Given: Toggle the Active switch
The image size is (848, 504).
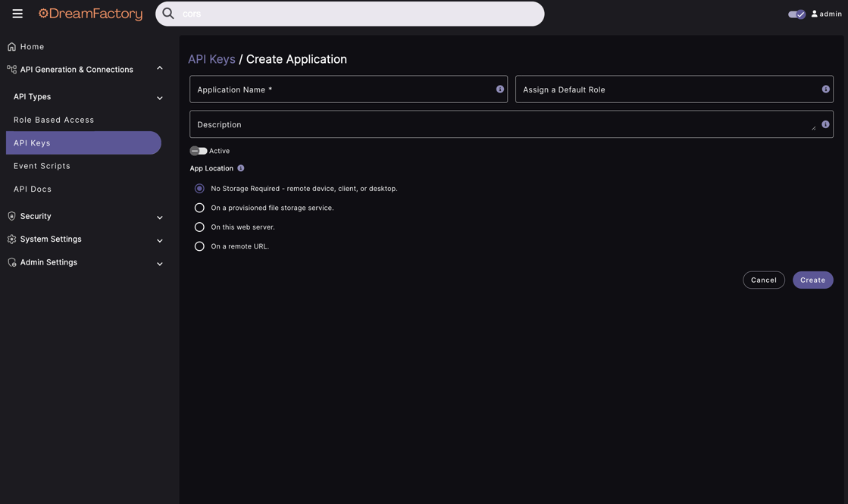Looking at the screenshot, I should [x=199, y=151].
